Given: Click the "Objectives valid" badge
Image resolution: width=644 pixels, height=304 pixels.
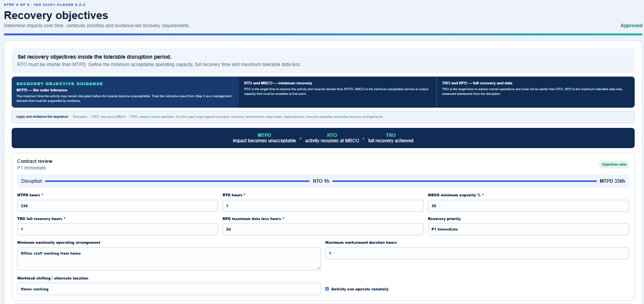Looking at the screenshot, I should click(614, 164).
